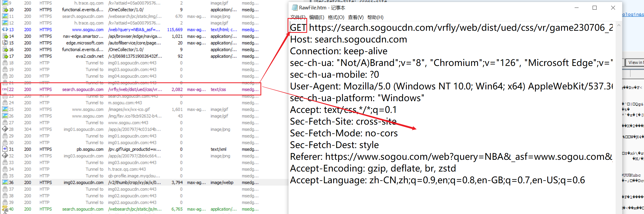Click the lock icon of session 34

(x=5, y=169)
